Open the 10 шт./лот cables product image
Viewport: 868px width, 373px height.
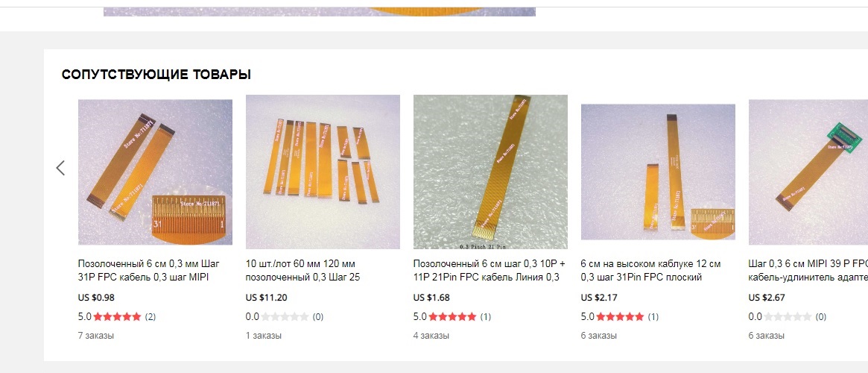click(x=323, y=172)
